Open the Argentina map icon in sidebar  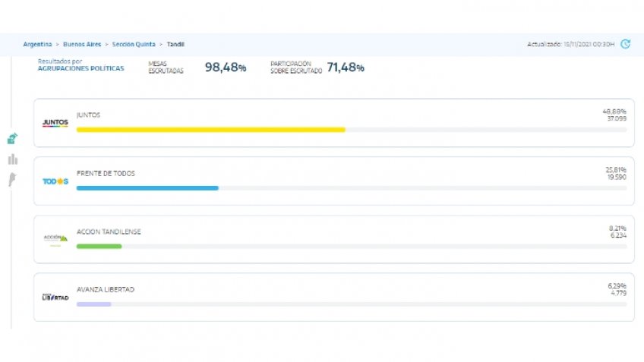point(12,179)
